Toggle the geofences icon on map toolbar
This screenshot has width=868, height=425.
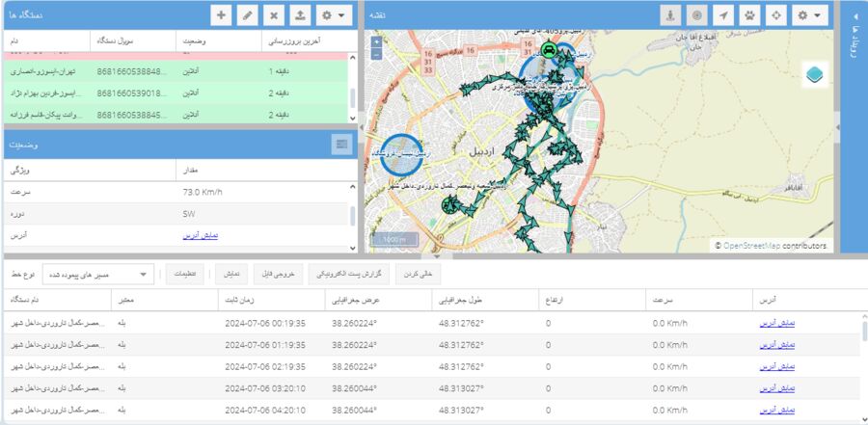[x=670, y=15]
